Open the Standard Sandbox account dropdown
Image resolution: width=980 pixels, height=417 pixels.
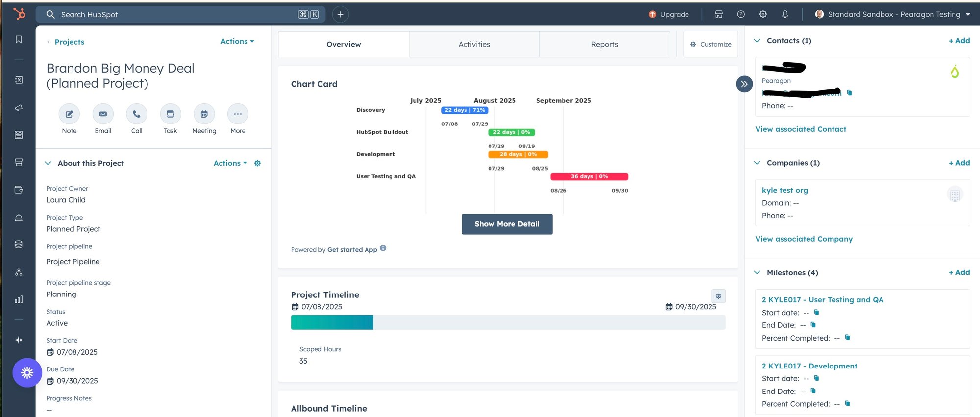893,14
